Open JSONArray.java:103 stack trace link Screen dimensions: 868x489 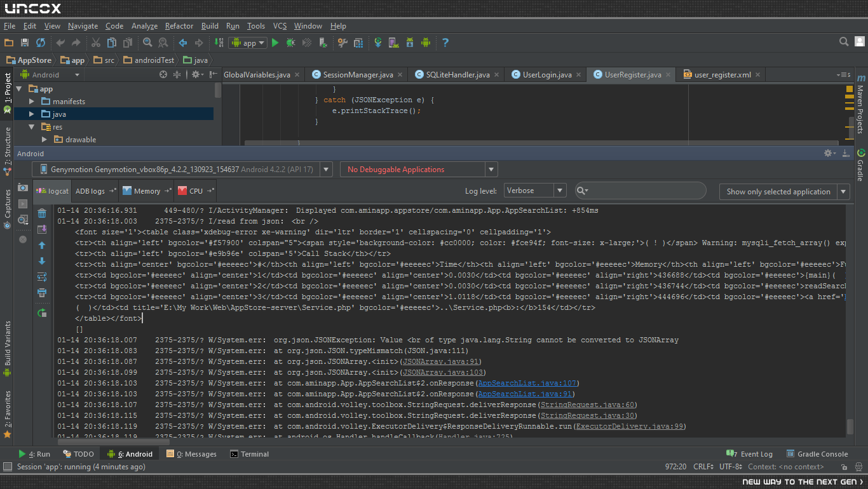(x=443, y=372)
